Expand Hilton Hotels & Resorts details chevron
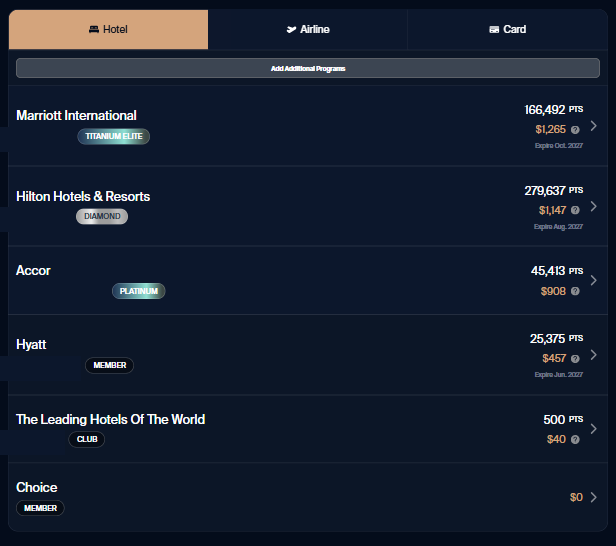The width and height of the screenshot is (616, 546). [x=593, y=206]
